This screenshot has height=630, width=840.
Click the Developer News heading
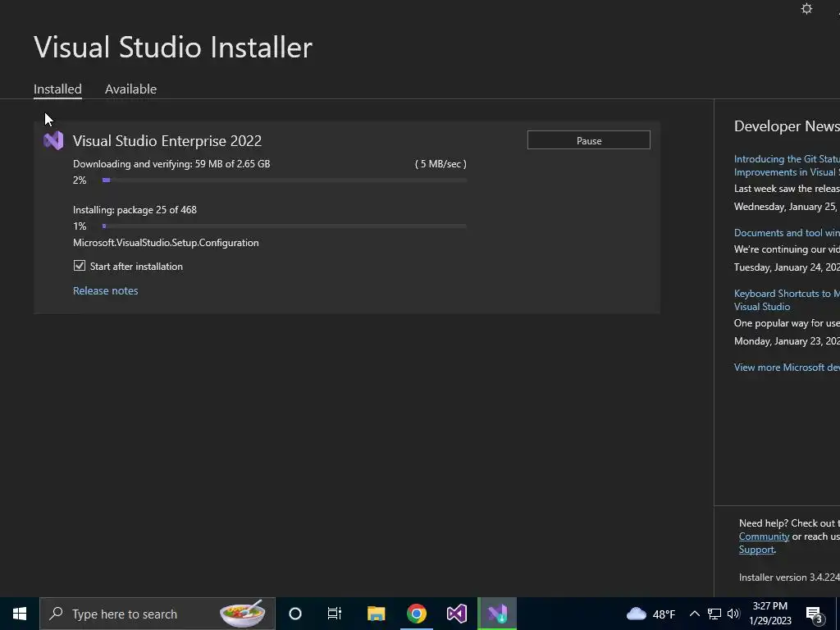[x=787, y=126]
